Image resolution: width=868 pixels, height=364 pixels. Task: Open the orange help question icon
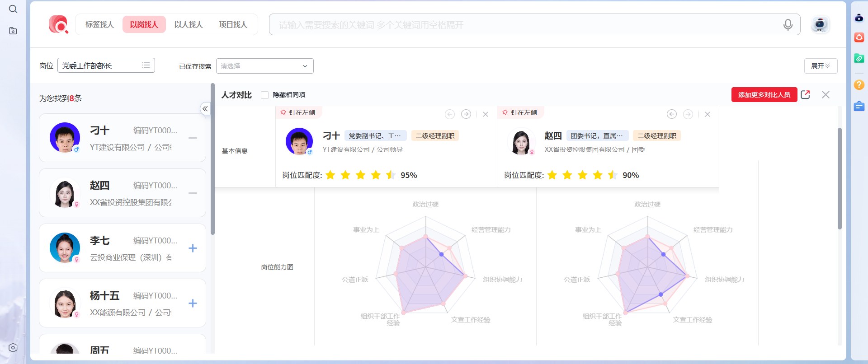(x=859, y=84)
